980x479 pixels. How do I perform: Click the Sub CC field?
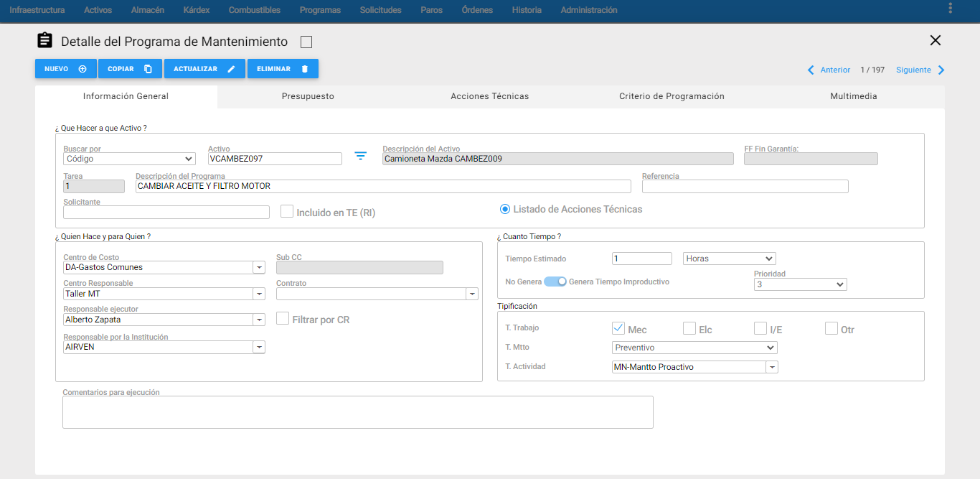(359, 268)
